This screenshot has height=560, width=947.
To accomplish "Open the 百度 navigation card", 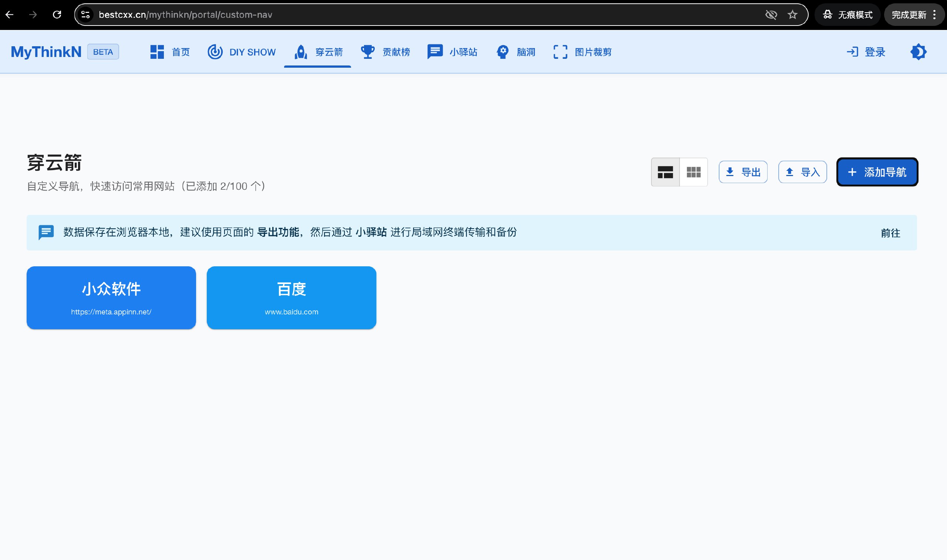I will click(291, 298).
